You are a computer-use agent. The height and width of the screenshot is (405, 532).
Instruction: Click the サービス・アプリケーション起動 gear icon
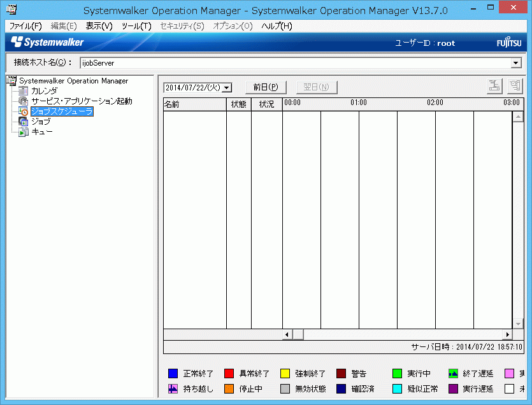coord(24,101)
